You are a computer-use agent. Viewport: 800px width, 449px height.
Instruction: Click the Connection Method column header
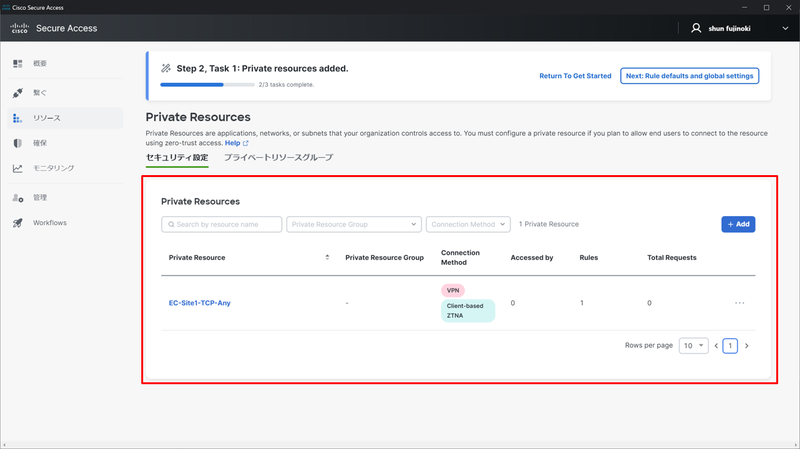[460, 258]
